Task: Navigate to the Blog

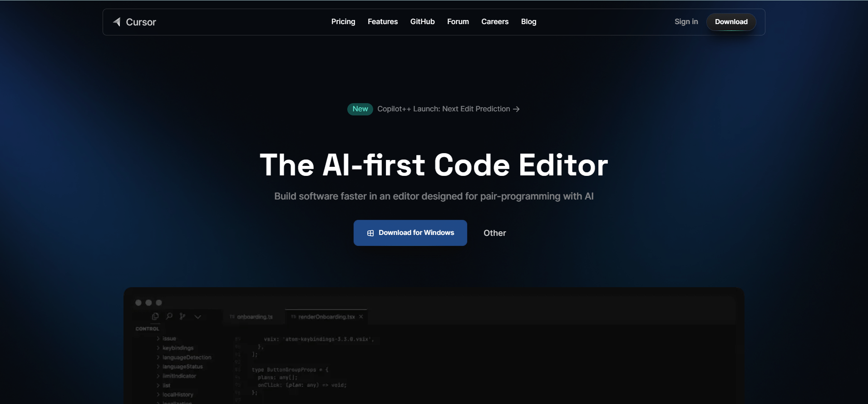Action: 528,22
